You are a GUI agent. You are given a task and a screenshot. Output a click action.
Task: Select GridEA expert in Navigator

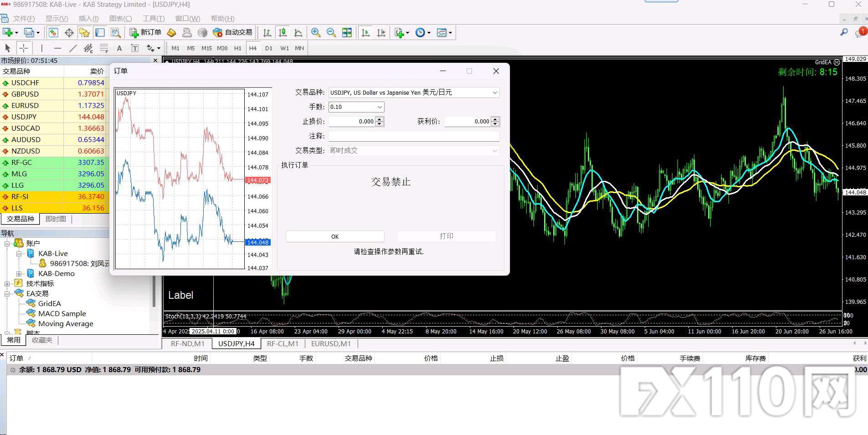49,304
